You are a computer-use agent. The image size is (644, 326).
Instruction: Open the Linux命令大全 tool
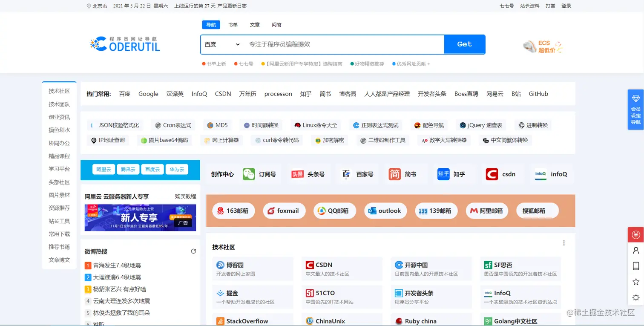pos(316,125)
